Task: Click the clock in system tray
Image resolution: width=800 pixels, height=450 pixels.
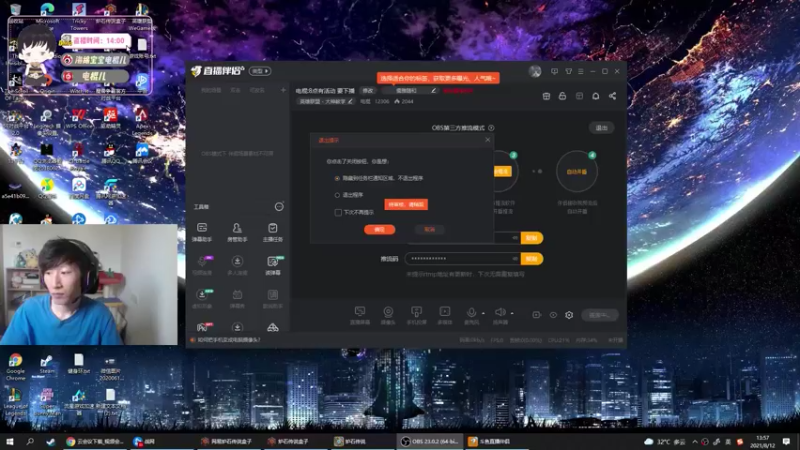Action: (762, 442)
